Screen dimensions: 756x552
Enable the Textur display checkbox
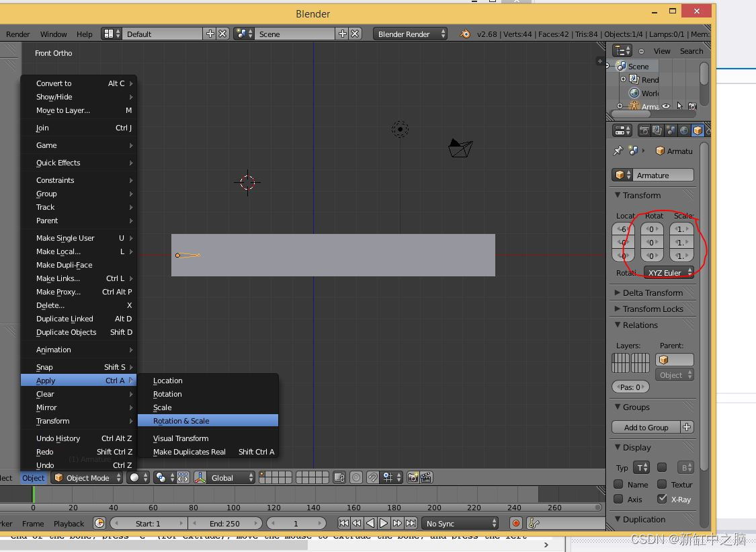[x=662, y=484]
